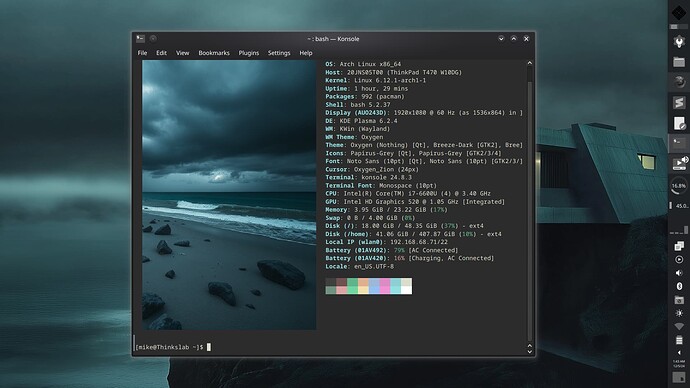The image size is (690, 388).
Task: Toggle the media player play indicator
Action: [x=679, y=260]
